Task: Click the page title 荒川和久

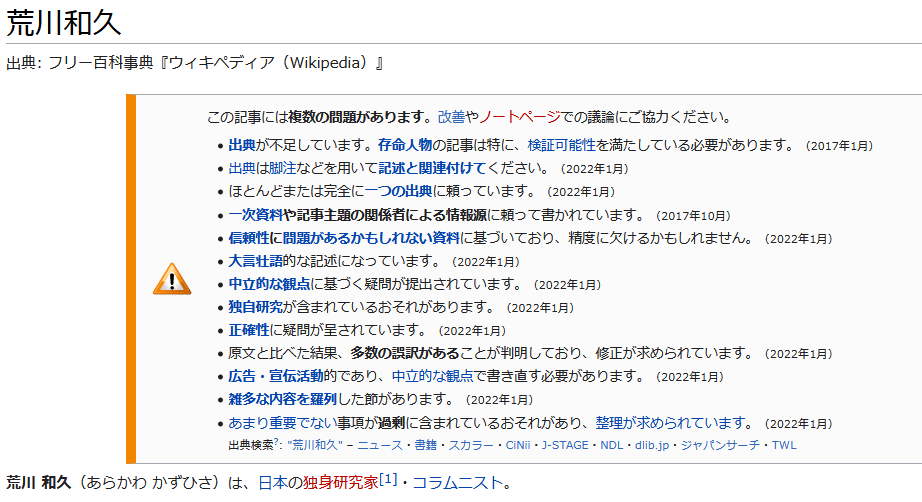Action: click(x=64, y=22)
